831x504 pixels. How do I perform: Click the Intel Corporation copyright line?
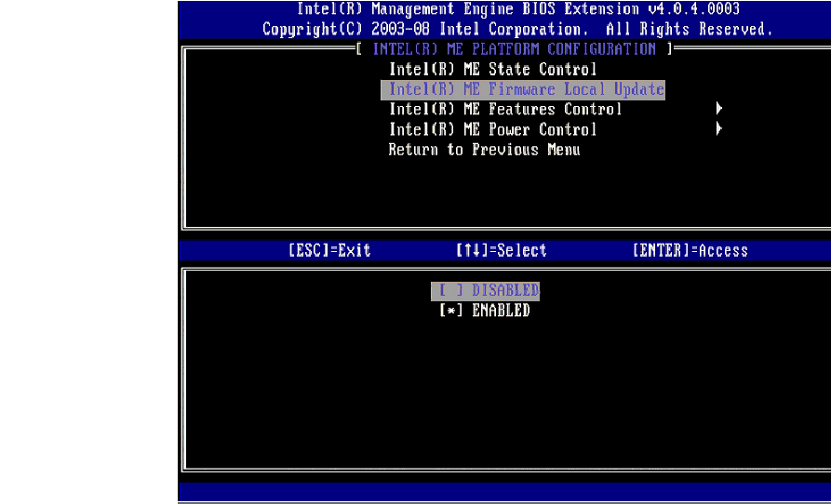tap(517, 29)
